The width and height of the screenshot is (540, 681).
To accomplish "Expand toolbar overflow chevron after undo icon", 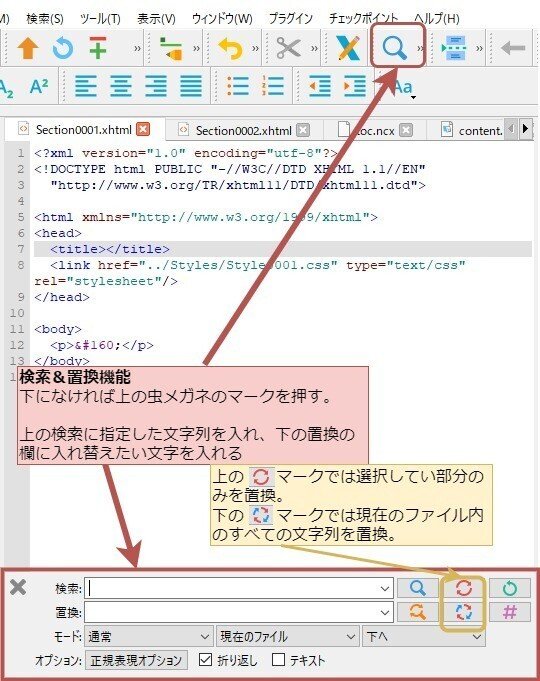I will [x=255, y=48].
